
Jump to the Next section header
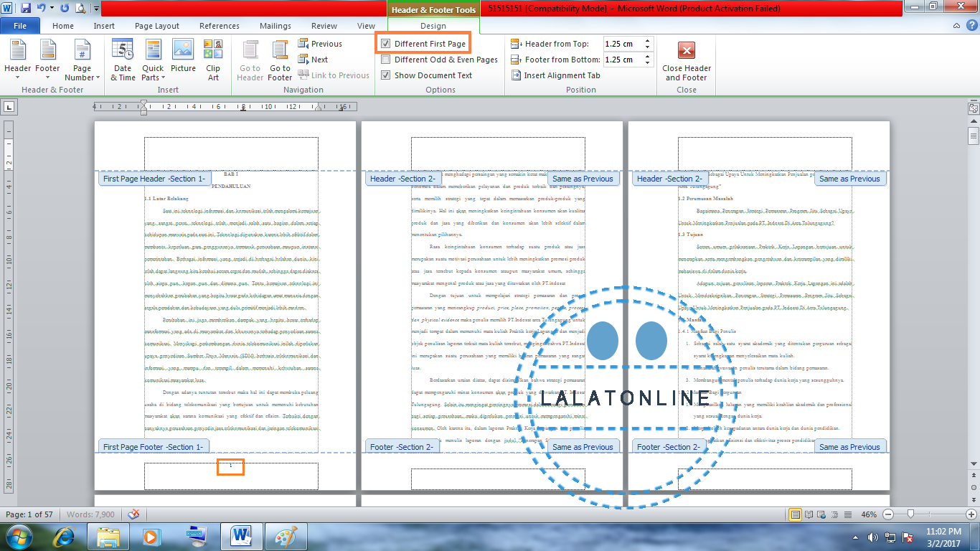[x=313, y=60]
